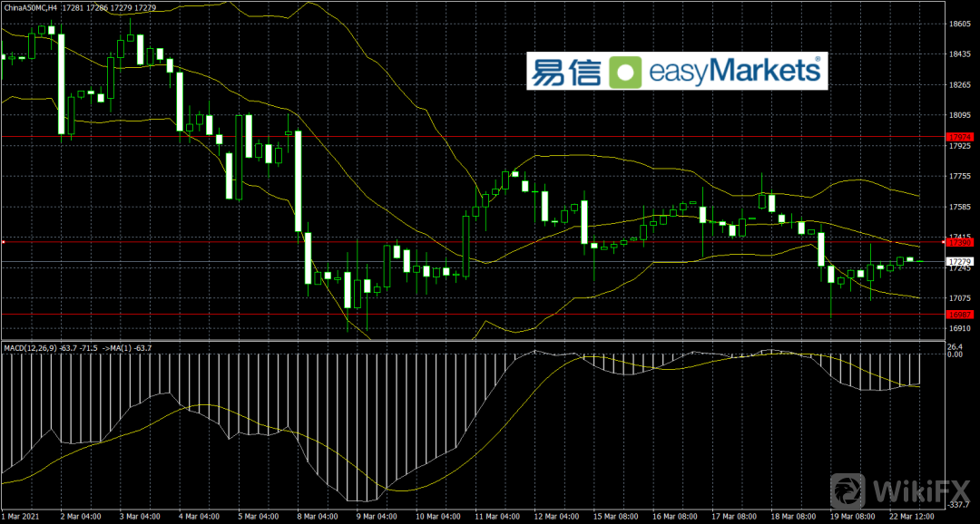Click the 17925 price axis value

point(959,146)
